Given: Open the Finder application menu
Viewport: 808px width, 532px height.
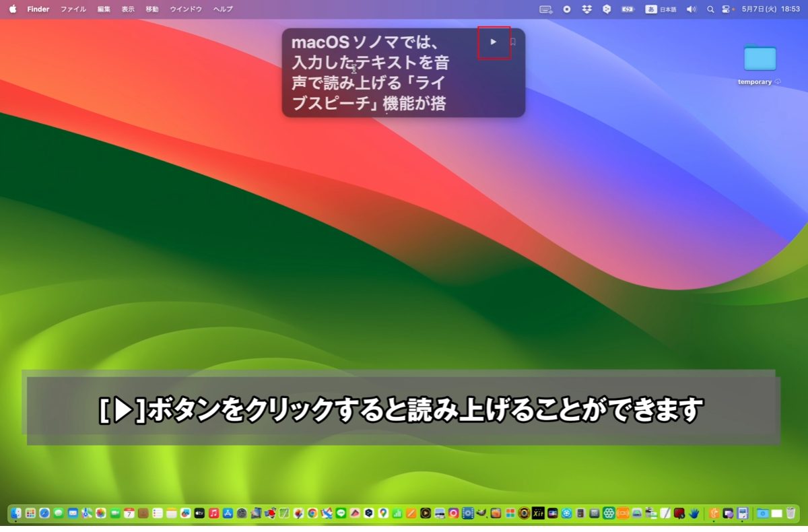Looking at the screenshot, I should coord(38,9).
